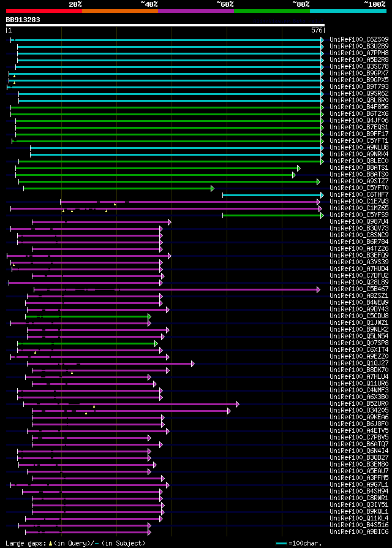Select the UniRef100_A9G7L1 hit name
The image size is (392, 548).
click(x=359, y=485)
